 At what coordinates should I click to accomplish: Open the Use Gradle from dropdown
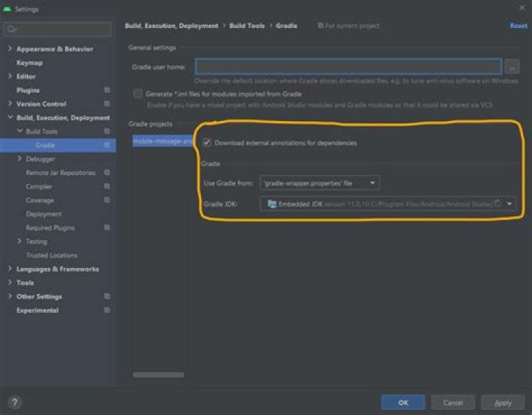[x=319, y=183]
